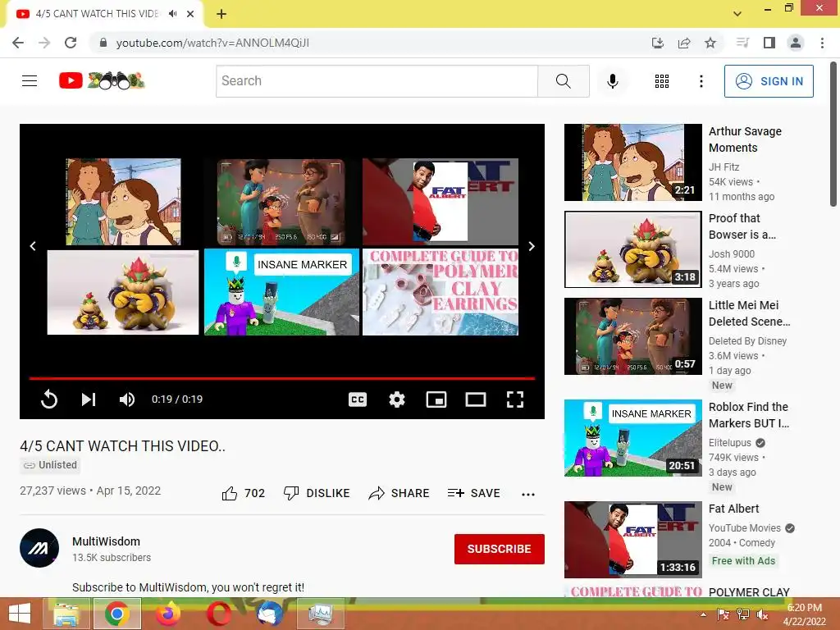Click the DISLIKE button
This screenshot has width=840, height=630.
(317, 493)
